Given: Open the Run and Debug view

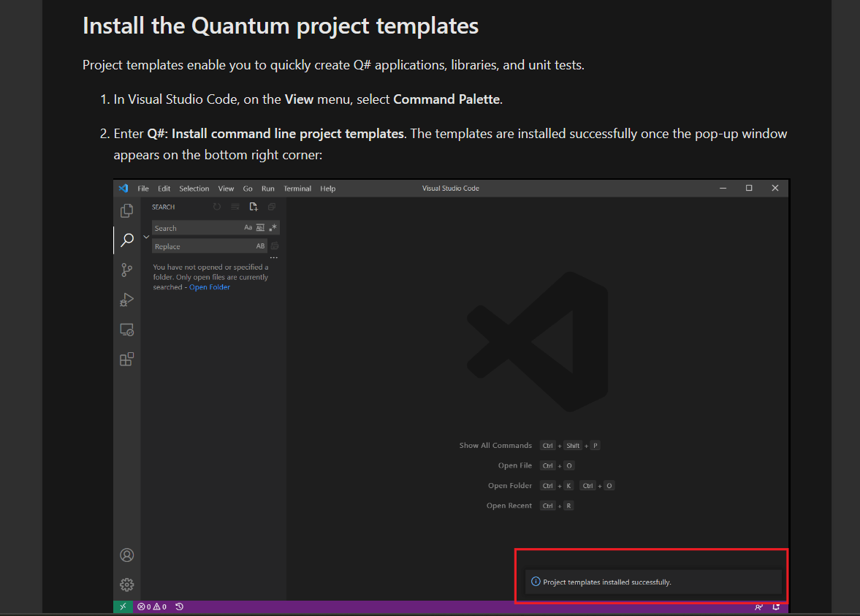Looking at the screenshot, I should coord(126,300).
